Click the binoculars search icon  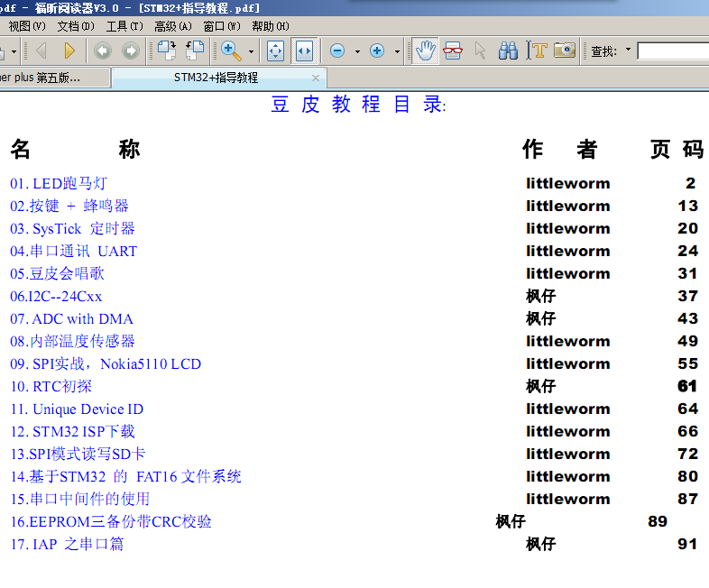(x=508, y=51)
